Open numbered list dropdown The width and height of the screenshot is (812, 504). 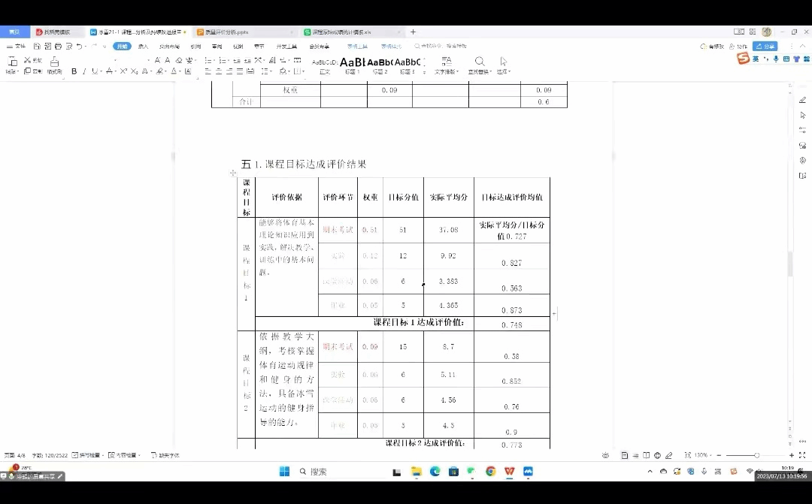(x=229, y=61)
